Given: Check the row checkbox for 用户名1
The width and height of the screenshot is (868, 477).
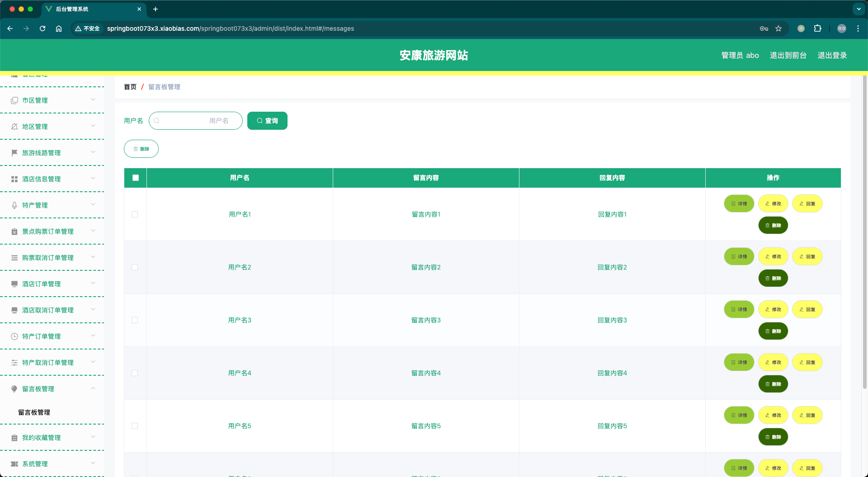Looking at the screenshot, I should (x=135, y=214).
